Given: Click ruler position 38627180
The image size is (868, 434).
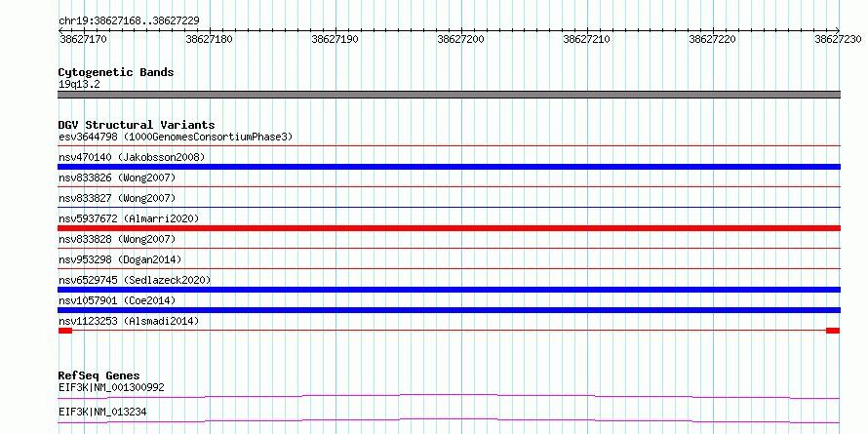Looking at the screenshot, I should click(210, 39).
